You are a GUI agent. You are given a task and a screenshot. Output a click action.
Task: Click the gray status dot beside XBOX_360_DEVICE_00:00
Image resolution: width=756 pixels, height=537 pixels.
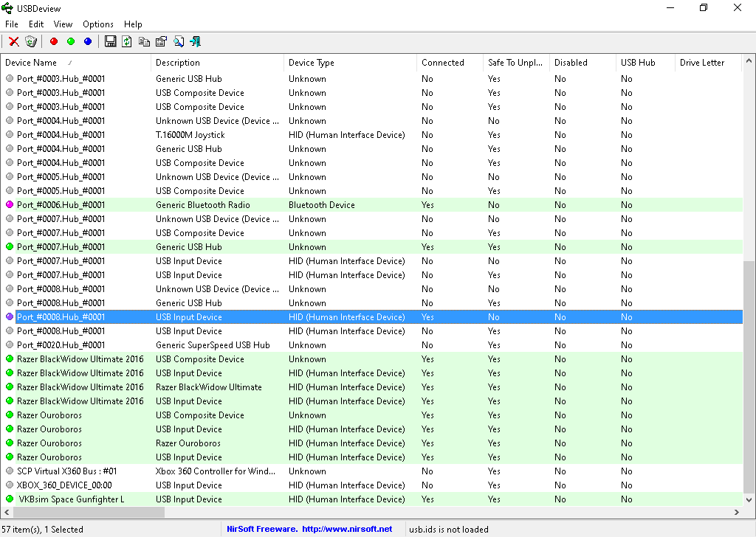click(x=10, y=485)
